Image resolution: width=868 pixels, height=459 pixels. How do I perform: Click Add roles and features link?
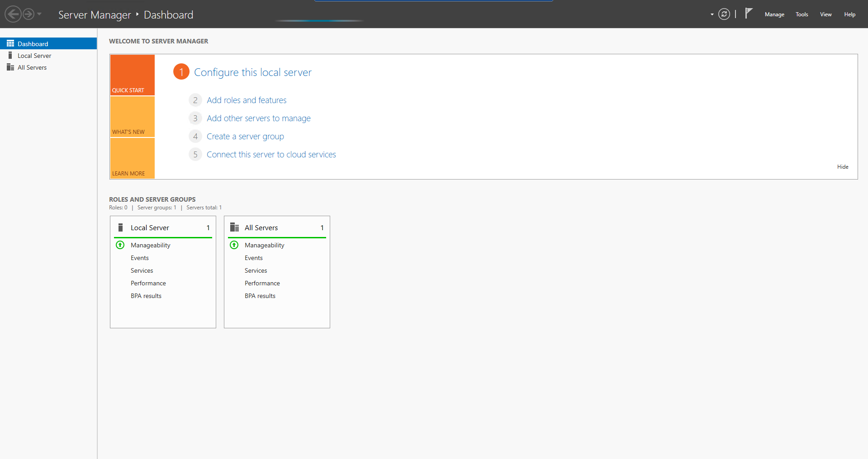click(247, 100)
